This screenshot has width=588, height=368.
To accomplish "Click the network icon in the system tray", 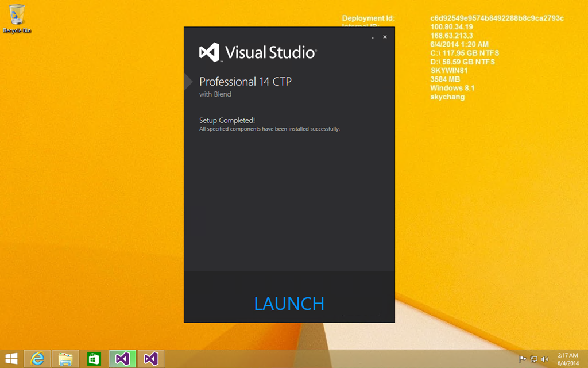I will click(533, 359).
